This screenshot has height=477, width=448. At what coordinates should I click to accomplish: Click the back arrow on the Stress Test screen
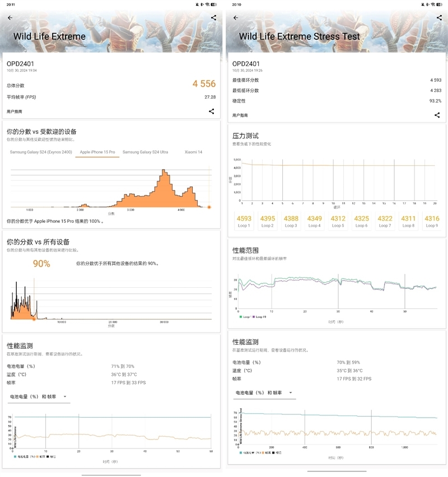235,18
